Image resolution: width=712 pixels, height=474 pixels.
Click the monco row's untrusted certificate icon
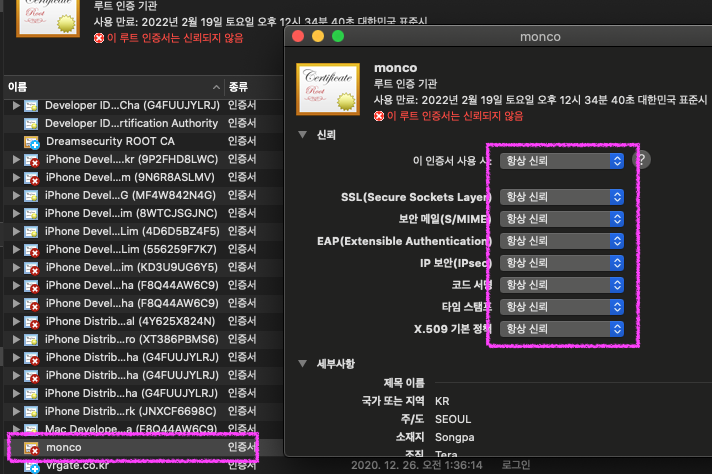point(31,448)
